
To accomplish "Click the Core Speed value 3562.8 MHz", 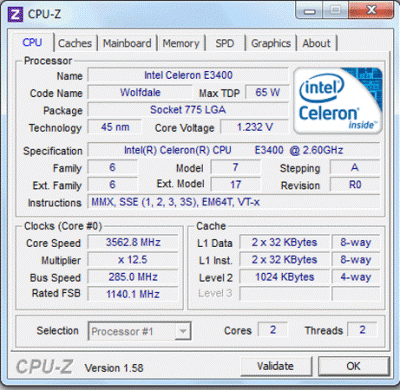I will [x=133, y=243].
